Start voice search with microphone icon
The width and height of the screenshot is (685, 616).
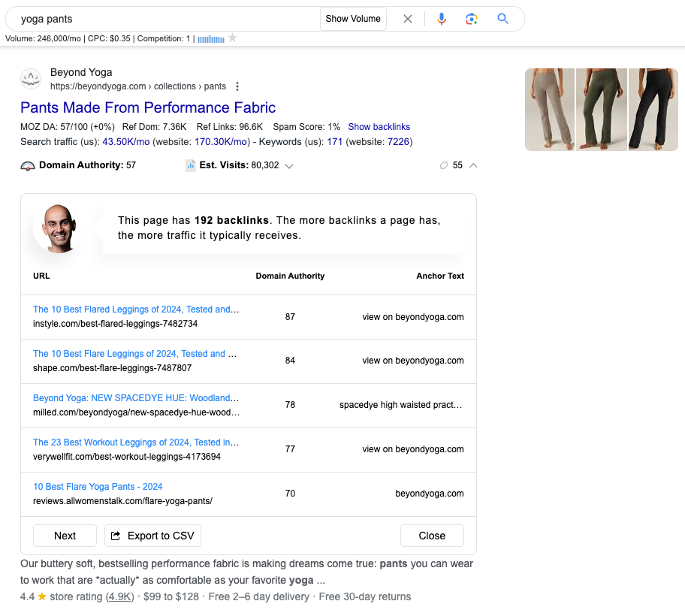tap(442, 19)
